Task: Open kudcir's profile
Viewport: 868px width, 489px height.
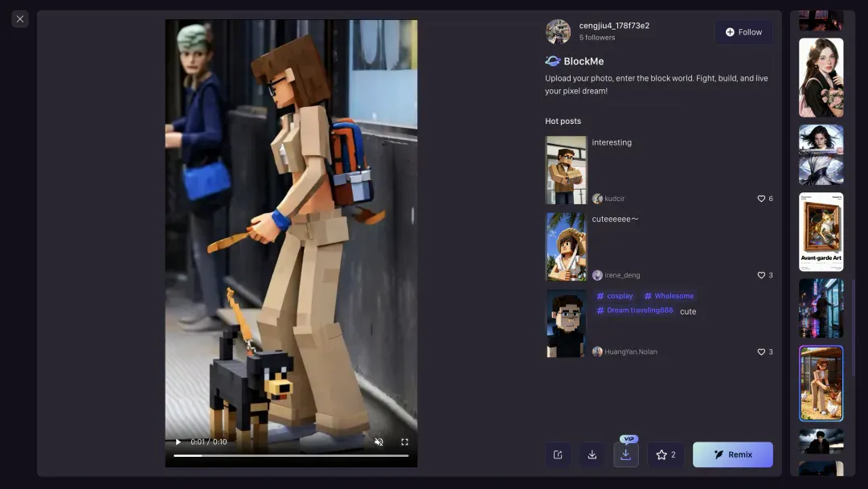Action: coord(615,199)
